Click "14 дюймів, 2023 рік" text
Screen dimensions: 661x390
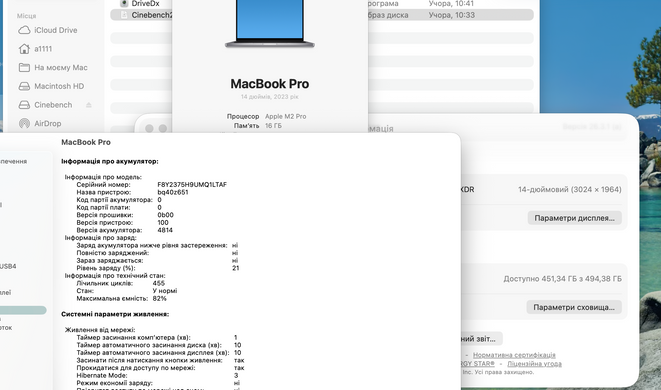tap(270, 97)
